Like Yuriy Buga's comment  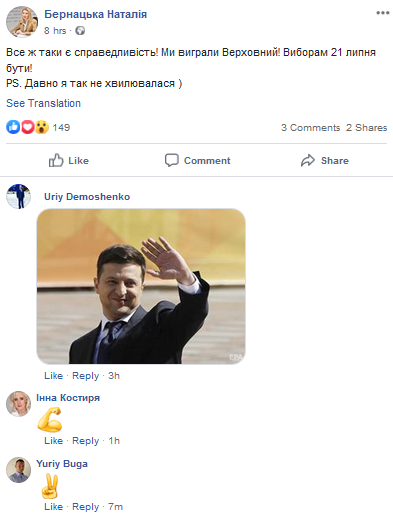click(x=53, y=507)
